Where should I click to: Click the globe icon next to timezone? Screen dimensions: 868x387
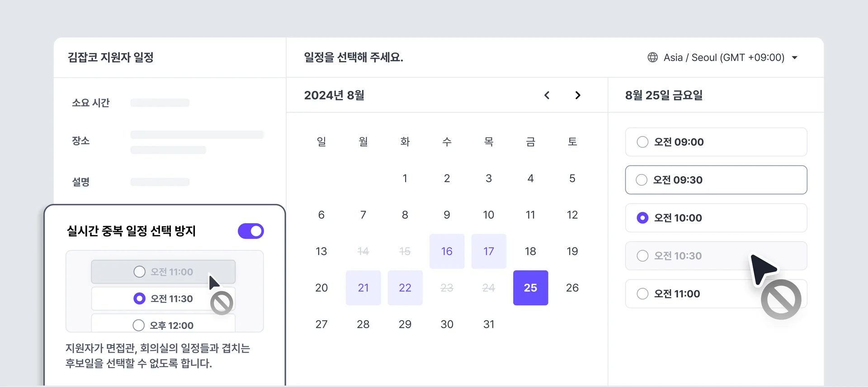point(652,57)
